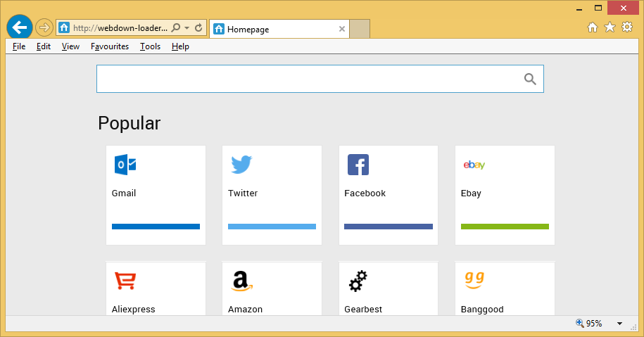Click the address bar search magnifier icon

tap(176, 28)
